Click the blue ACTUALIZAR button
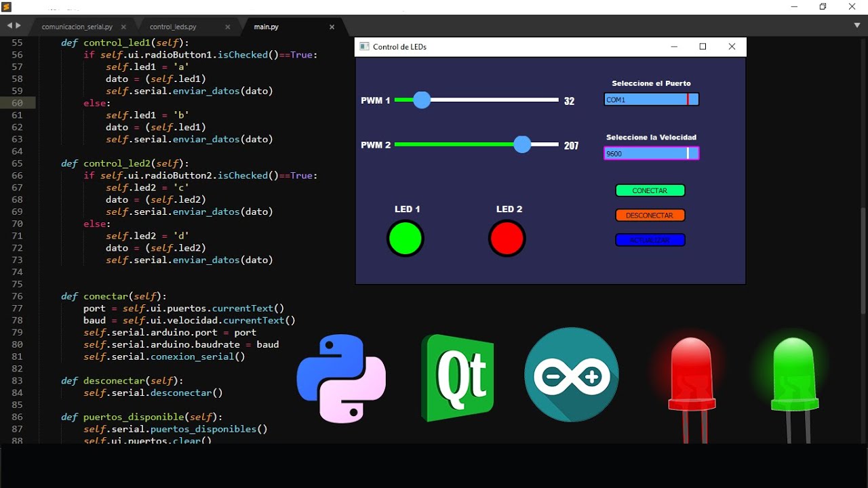The height and width of the screenshot is (488, 868). click(650, 240)
